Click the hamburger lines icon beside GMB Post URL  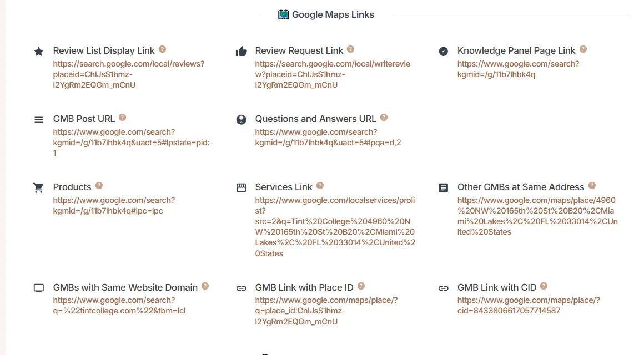tap(38, 120)
